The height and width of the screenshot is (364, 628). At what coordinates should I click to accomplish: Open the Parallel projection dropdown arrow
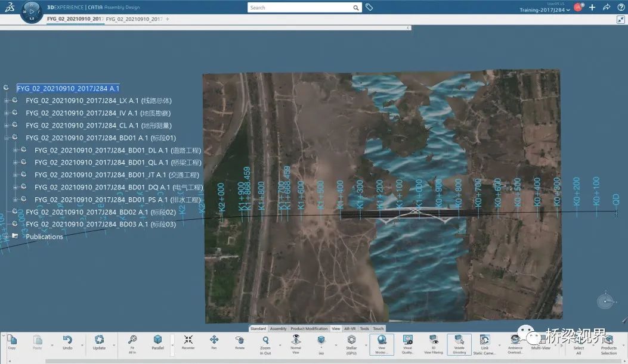point(172,345)
